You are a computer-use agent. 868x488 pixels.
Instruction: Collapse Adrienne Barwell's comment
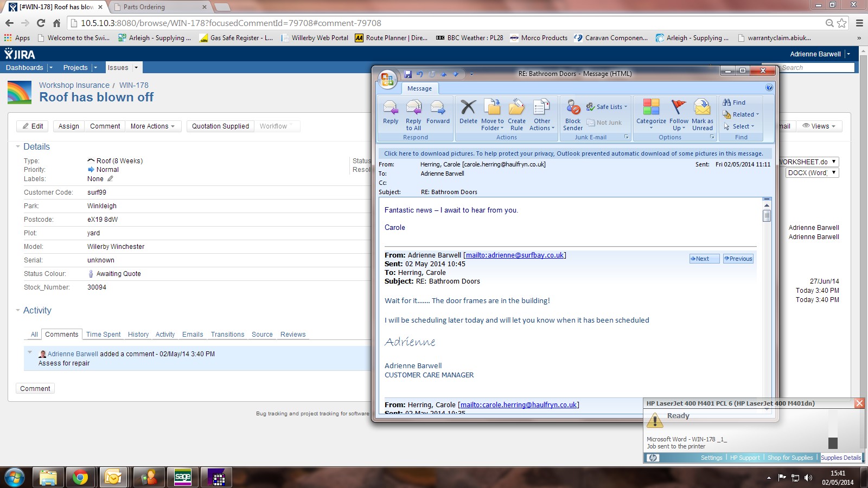(x=30, y=352)
